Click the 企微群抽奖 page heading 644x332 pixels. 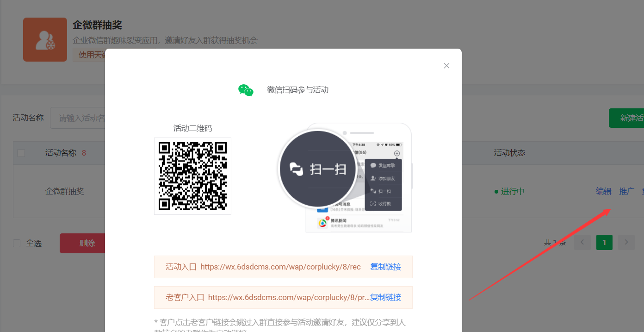tap(97, 25)
